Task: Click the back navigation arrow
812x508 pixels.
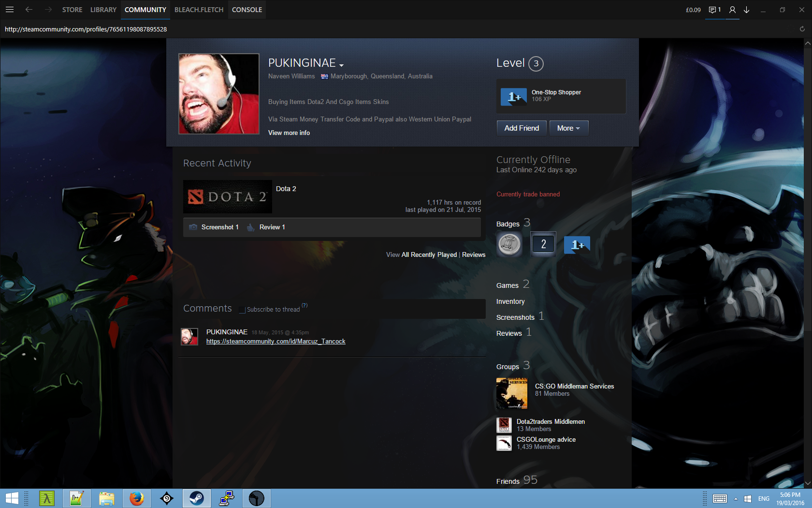Action: 29,10
